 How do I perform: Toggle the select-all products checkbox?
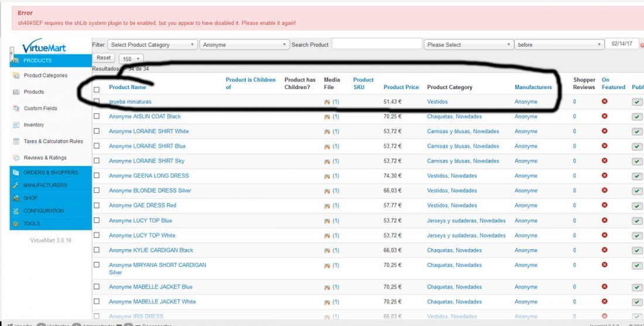tap(97, 90)
